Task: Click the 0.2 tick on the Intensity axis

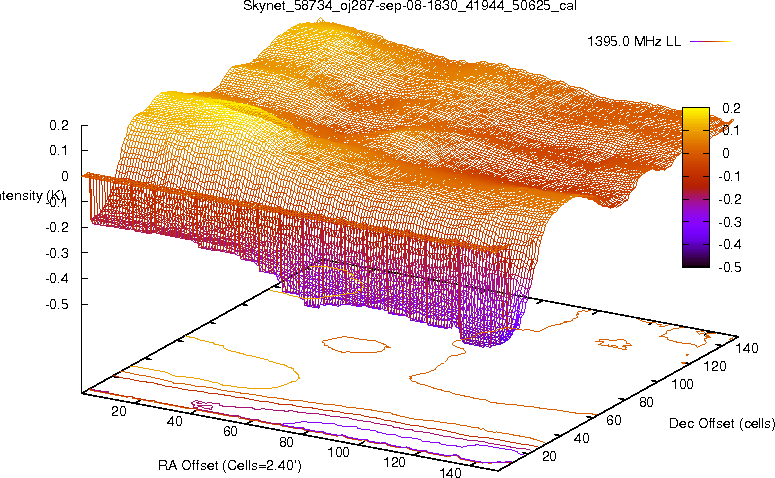Action: click(x=59, y=126)
